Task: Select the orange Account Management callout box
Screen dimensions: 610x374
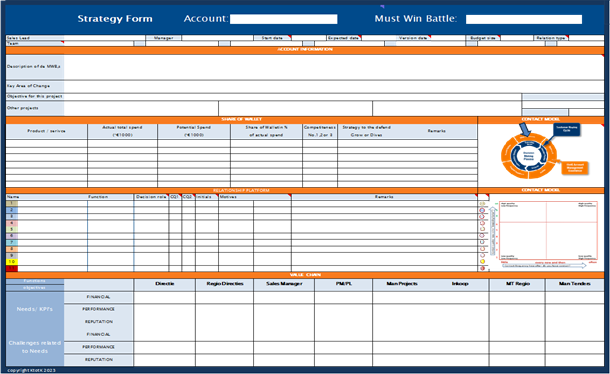Action: coord(575,168)
